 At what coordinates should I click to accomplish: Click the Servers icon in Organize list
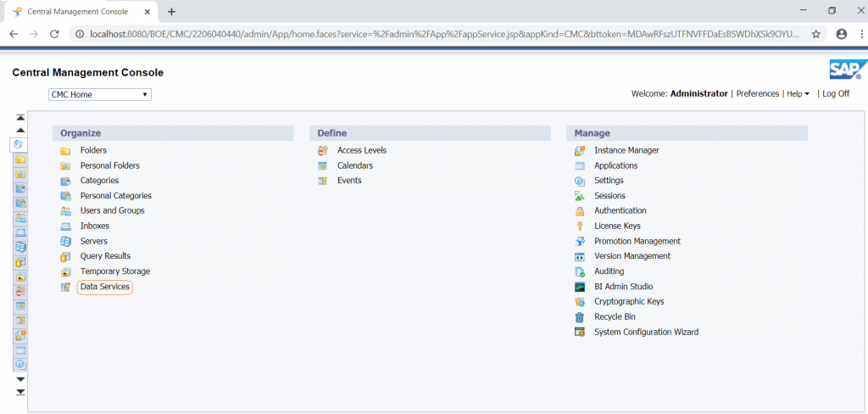click(65, 241)
